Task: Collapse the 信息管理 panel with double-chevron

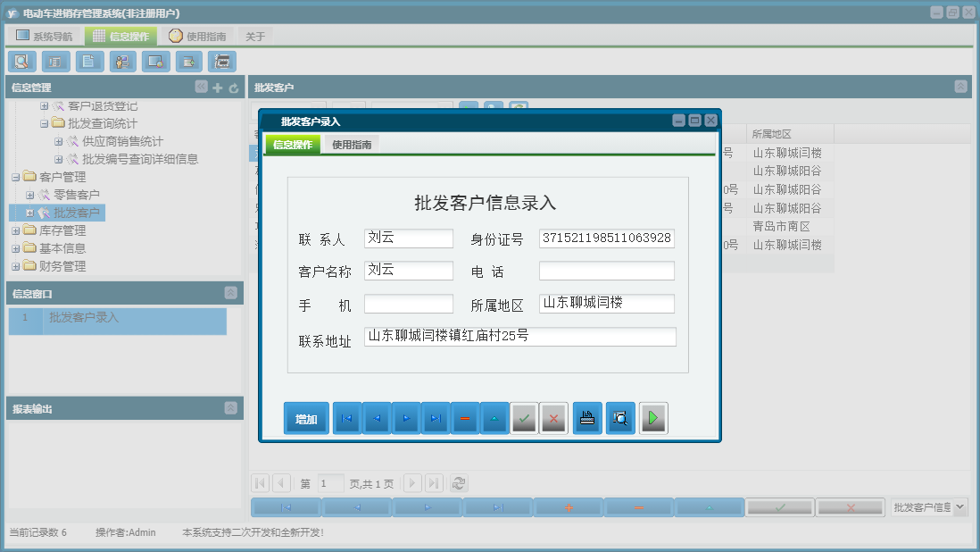Action: (201, 87)
